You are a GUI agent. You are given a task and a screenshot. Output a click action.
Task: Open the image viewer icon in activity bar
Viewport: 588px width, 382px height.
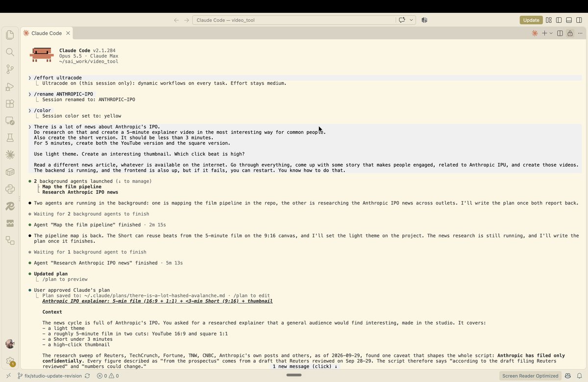pos(10,223)
